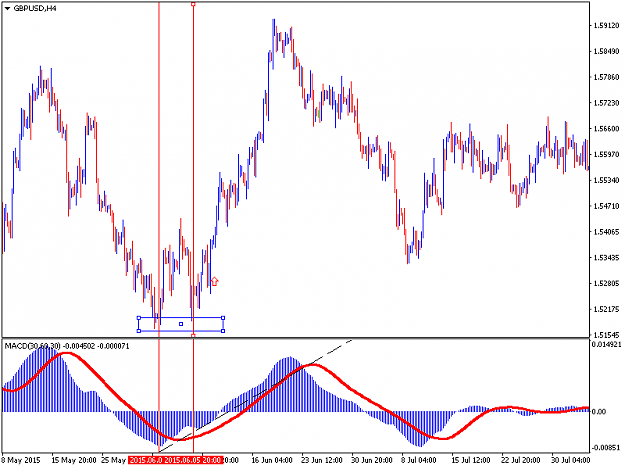Click the 0.014921 MACD scale value
Viewport: 625px width, 469px height.
pos(607,344)
